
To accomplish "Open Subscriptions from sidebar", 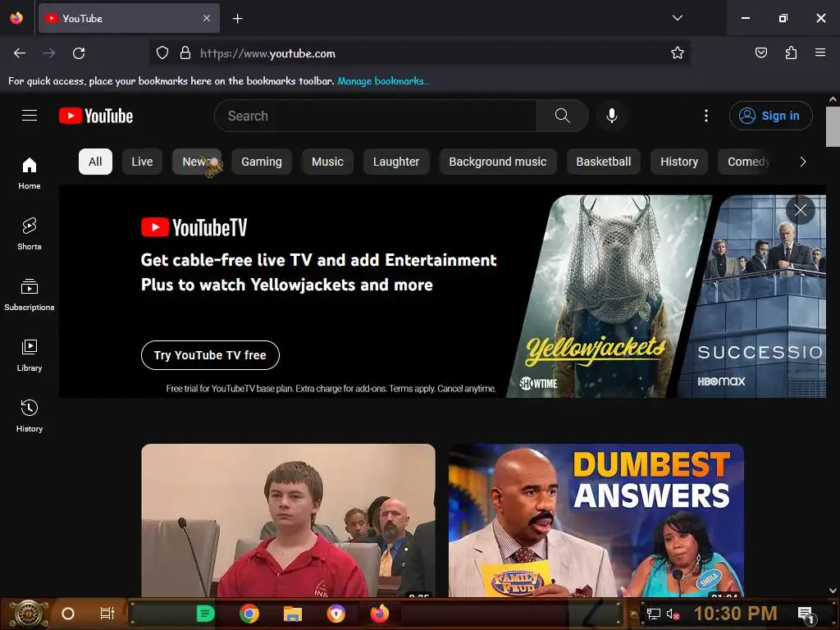I will 30,294.
